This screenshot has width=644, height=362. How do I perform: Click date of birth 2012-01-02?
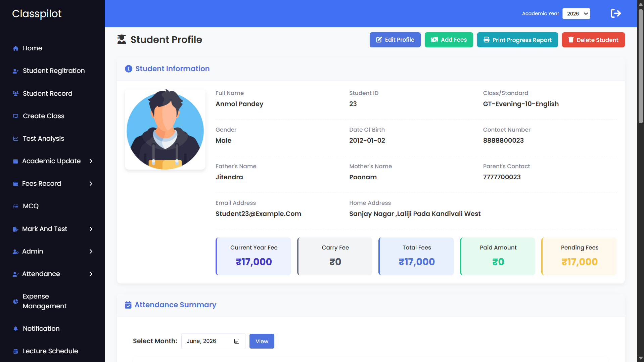[x=367, y=141]
